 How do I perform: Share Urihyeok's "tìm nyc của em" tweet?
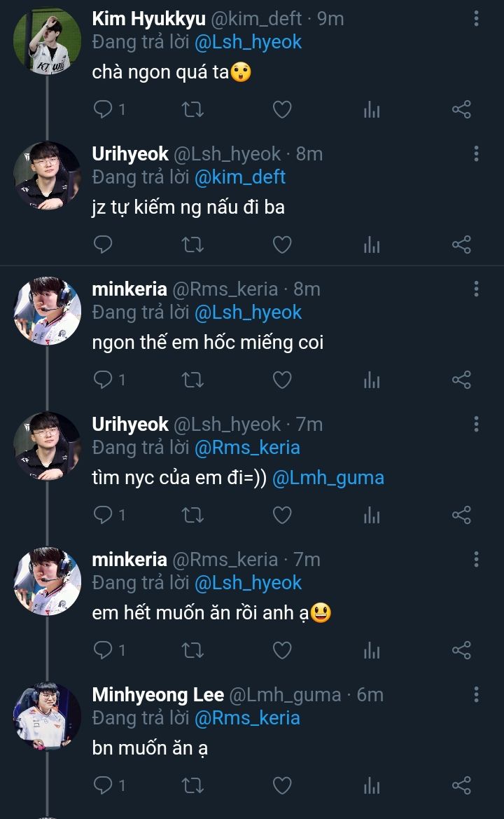461,515
